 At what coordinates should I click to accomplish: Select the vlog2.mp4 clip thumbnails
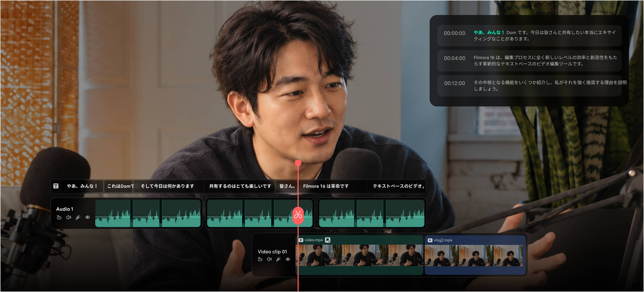tap(474, 256)
